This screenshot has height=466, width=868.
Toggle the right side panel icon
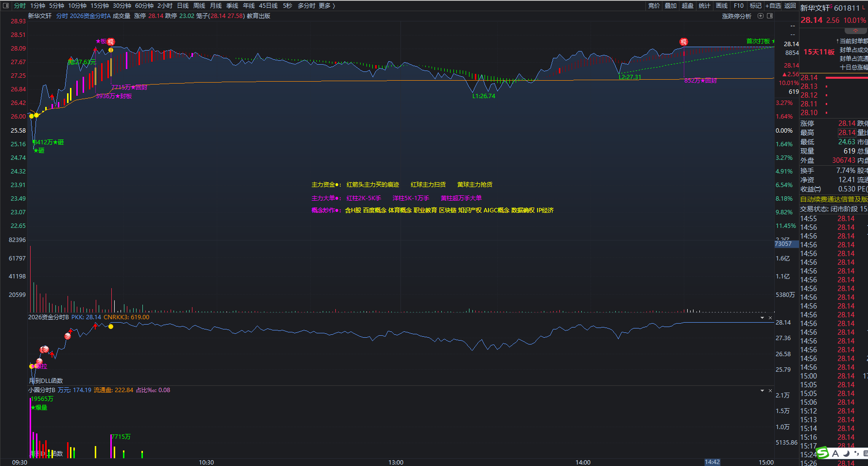(770, 16)
